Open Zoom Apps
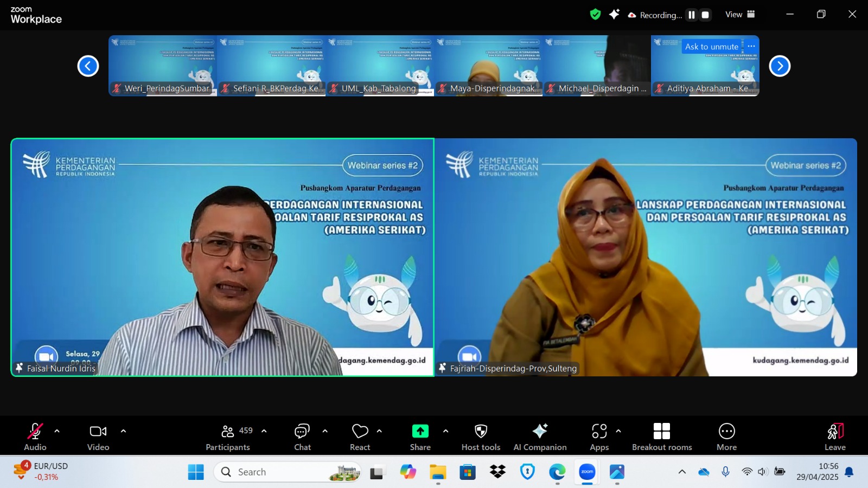This screenshot has width=868, height=488. (599, 436)
